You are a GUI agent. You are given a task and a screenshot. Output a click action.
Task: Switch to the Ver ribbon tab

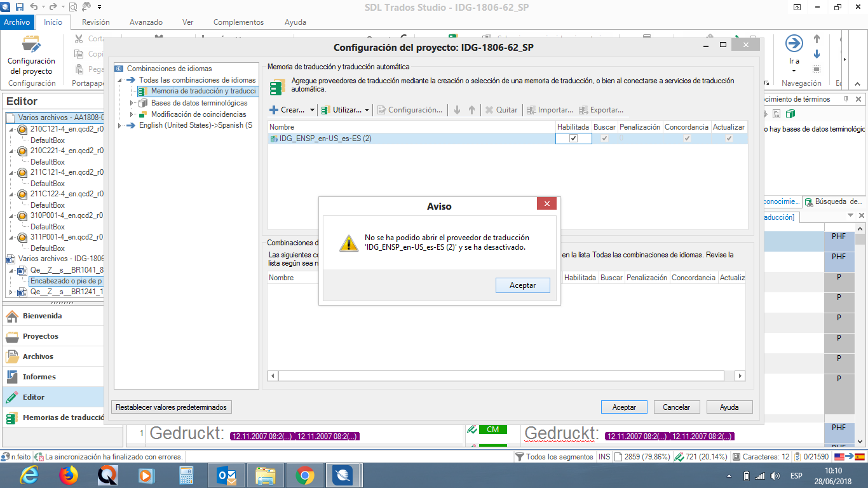click(x=188, y=22)
